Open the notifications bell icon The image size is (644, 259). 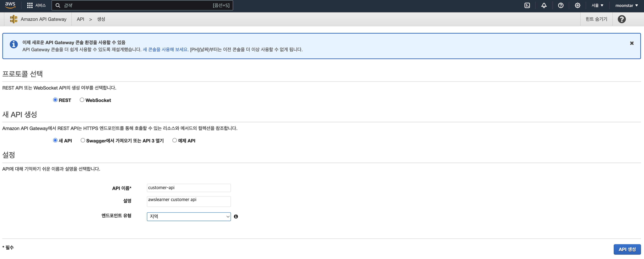(x=544, y=6)
